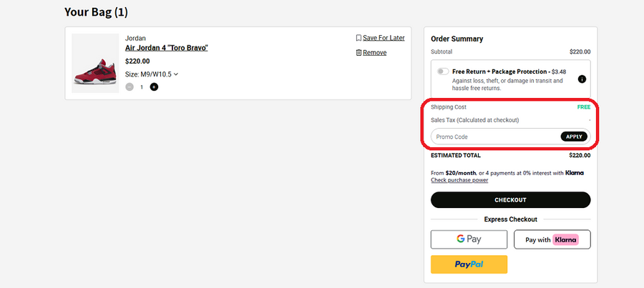Open Check purchase power link
644x288 pixels.
coord(459,180)
